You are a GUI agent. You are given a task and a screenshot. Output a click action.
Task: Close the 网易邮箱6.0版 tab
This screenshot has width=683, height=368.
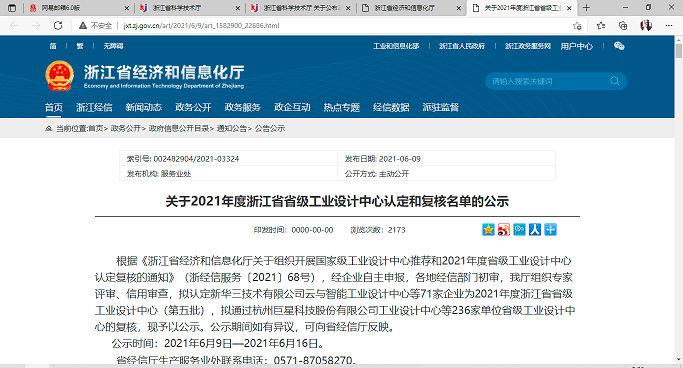pyautogui.click(x=127, y=8)
